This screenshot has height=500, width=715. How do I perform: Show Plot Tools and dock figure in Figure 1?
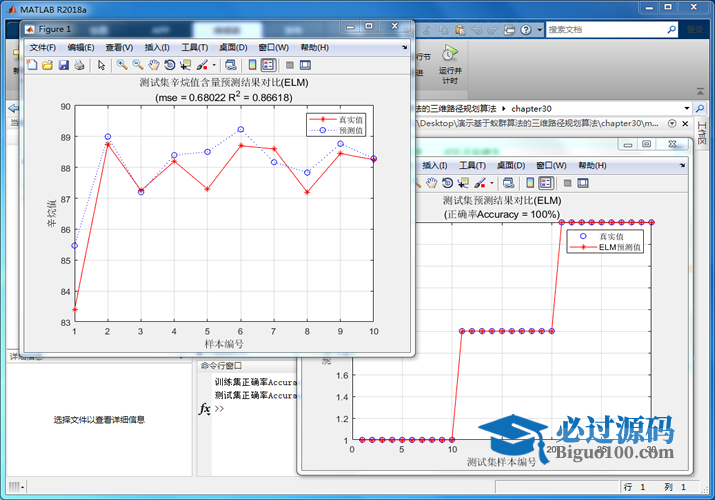point(305,65)
